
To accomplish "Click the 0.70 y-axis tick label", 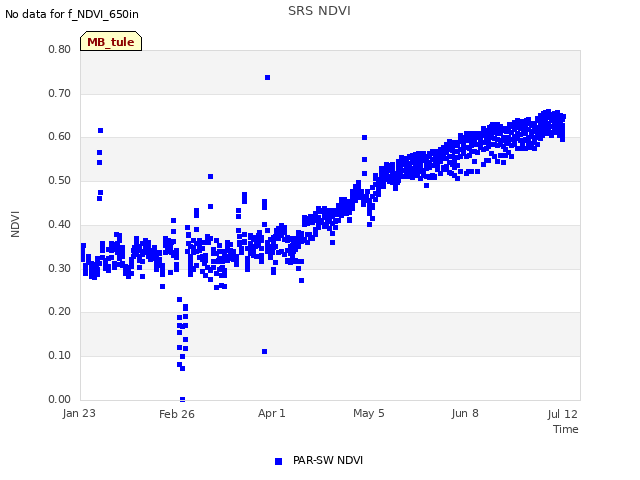I will [59, 93].
